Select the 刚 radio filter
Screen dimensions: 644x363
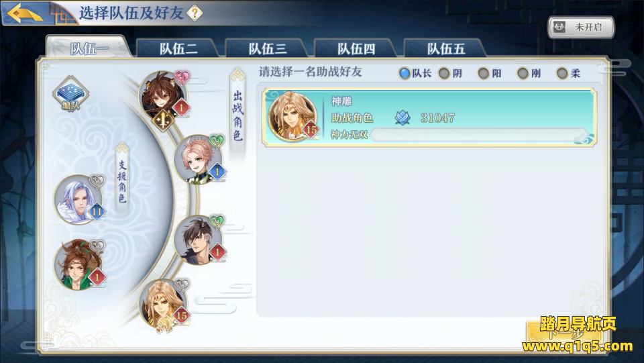tap(529, 73)
